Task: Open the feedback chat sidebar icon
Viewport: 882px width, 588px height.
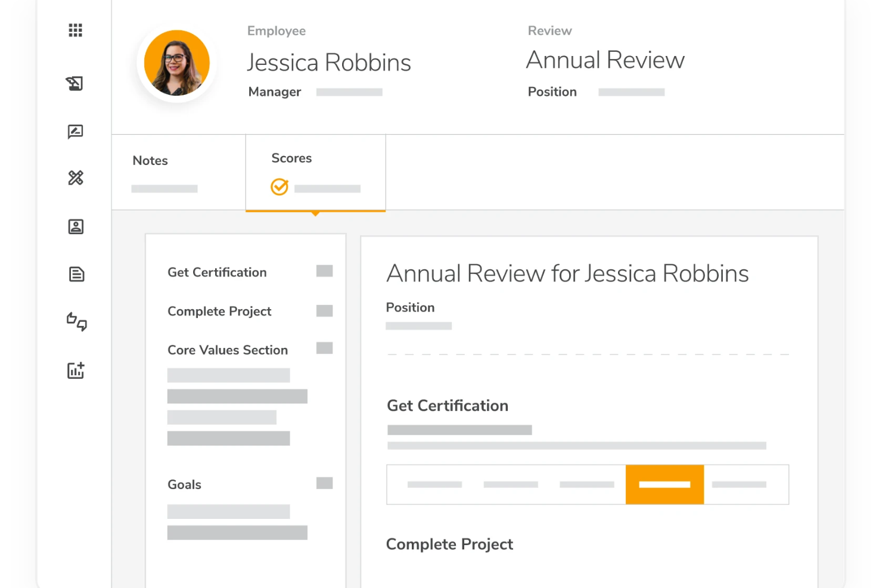Action: pyautogui.click(x=75, y=132)
